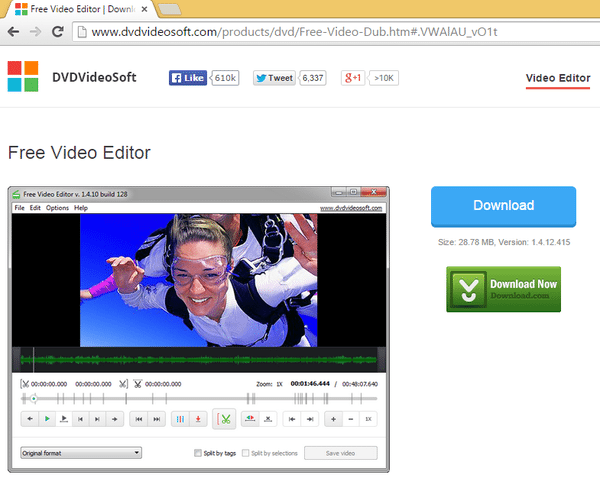Zoom out timeline with minus button
Viewport: 600px width, 478px height.
351,419
